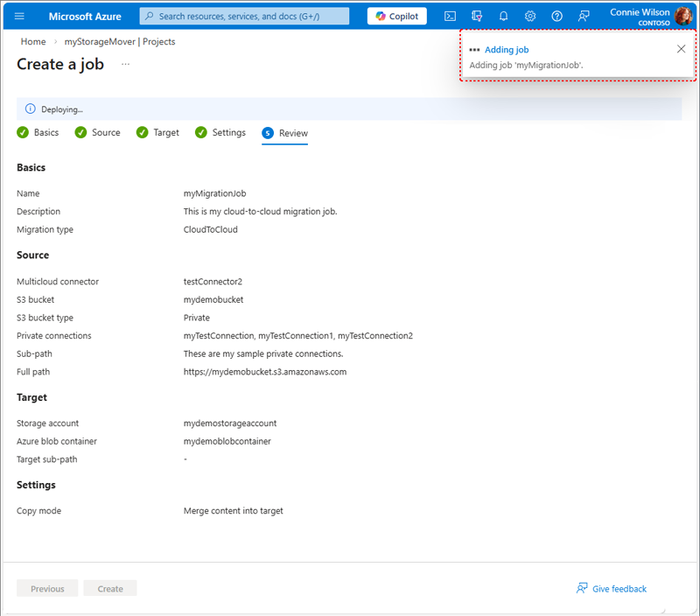Open the feedback icon in top bar
Screen dimensions: 700x616
[x=583, y=16]
